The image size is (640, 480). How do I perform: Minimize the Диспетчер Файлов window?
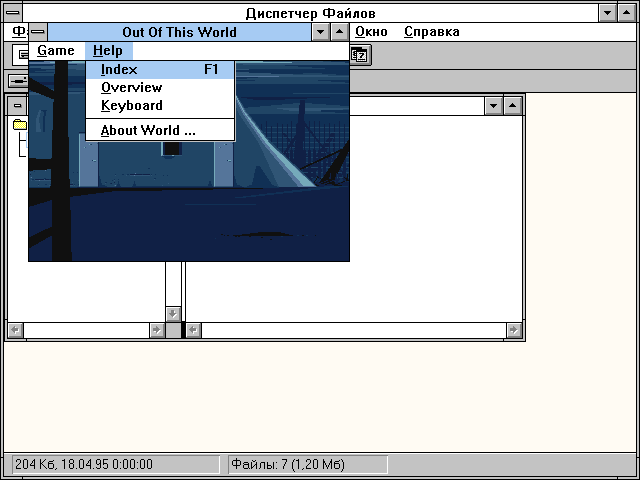607,13
